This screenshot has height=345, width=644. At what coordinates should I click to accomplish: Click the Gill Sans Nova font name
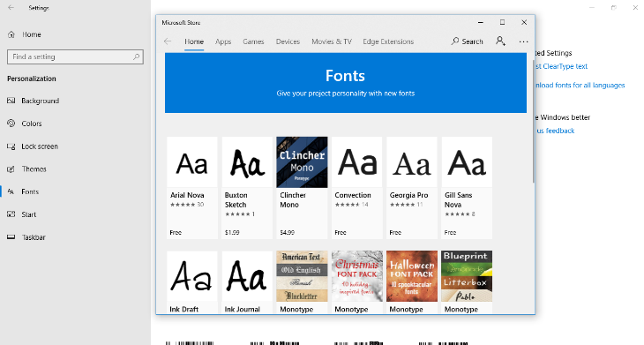click(459, 199)
